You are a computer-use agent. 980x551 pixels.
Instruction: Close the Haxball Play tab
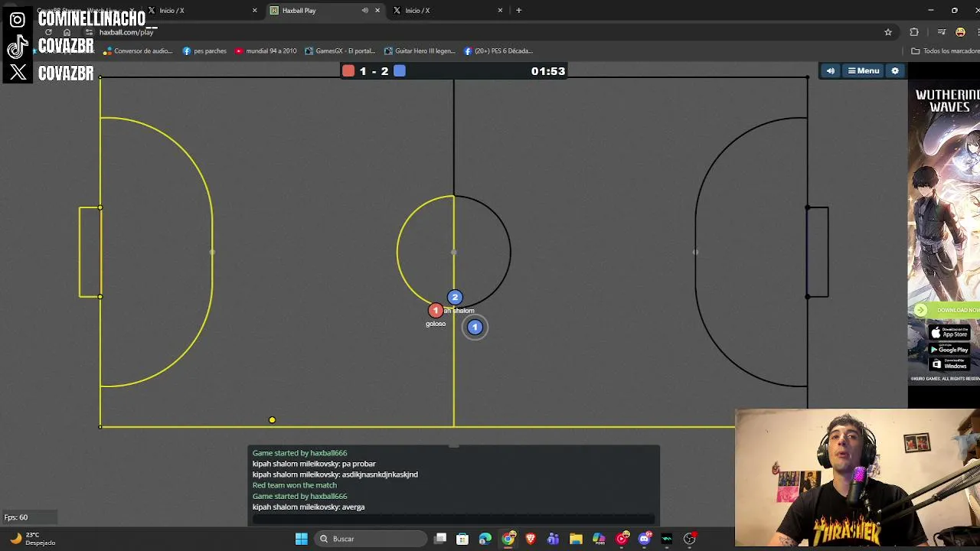tap(377, 11)
